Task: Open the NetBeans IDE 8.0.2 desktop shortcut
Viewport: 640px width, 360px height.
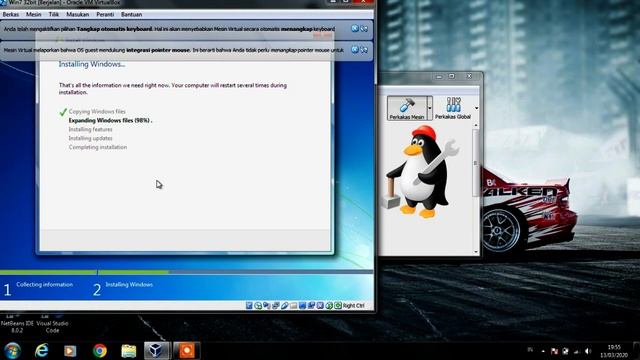Action: [17, 324]
